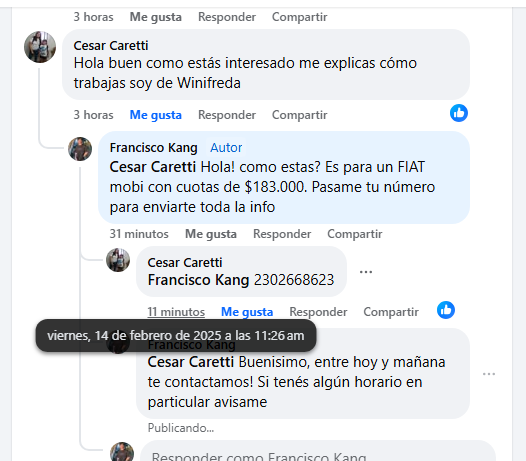Click the Francisco Kang author name with Autor badge
Viewport: 526px width, 461px height.
(x=154, y=148)
